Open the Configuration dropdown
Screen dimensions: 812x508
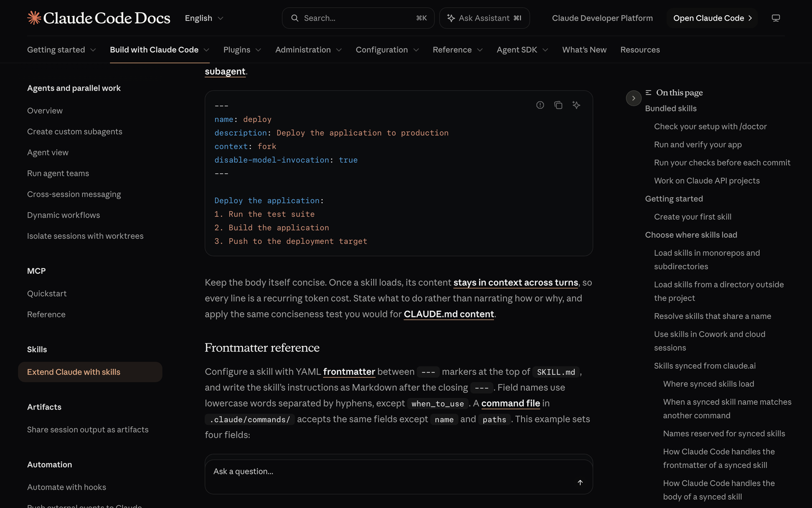pyautogui.click(x=387, y=50)
